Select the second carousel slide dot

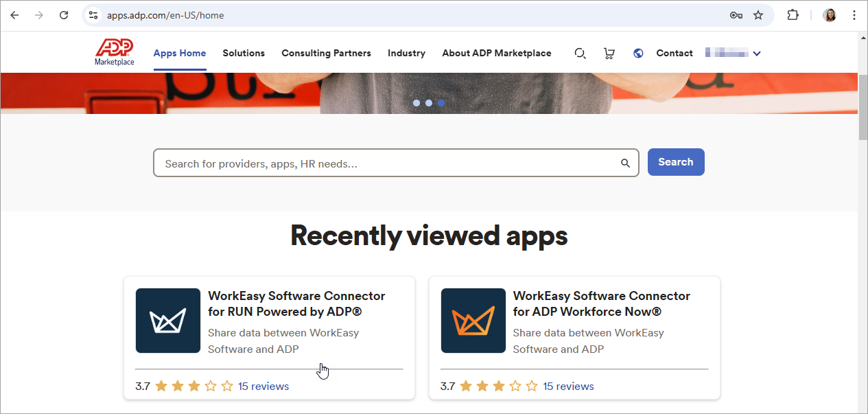tap(429, 103)
